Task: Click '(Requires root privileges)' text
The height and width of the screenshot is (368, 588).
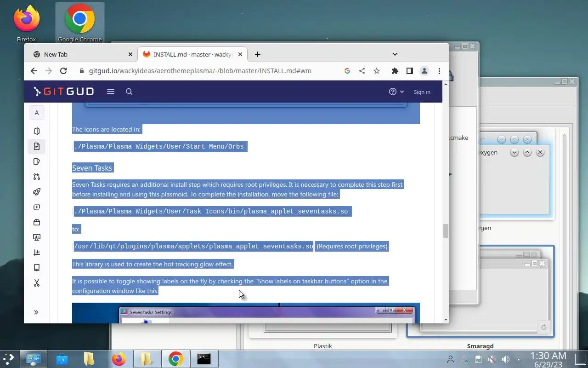Action: [x=352, y=246]
